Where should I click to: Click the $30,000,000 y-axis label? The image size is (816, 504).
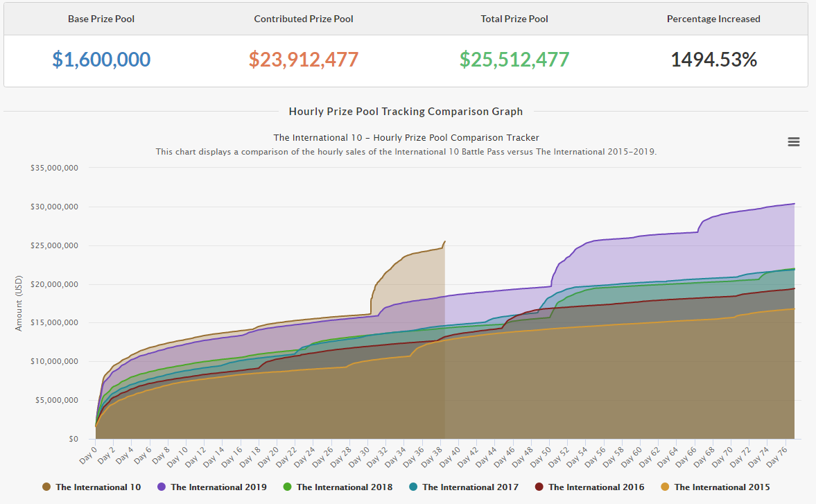click(x=54, y=207)
